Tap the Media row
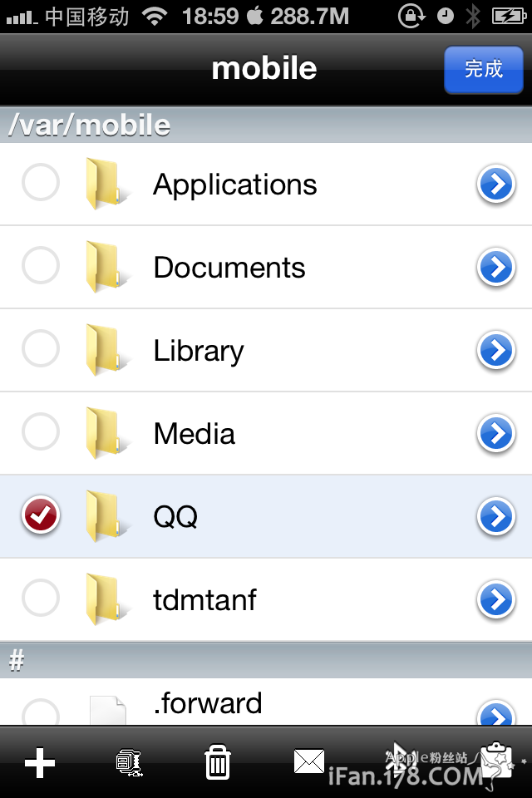The width and height of the screenshot is (532, 798). click(x=249, y=433)
